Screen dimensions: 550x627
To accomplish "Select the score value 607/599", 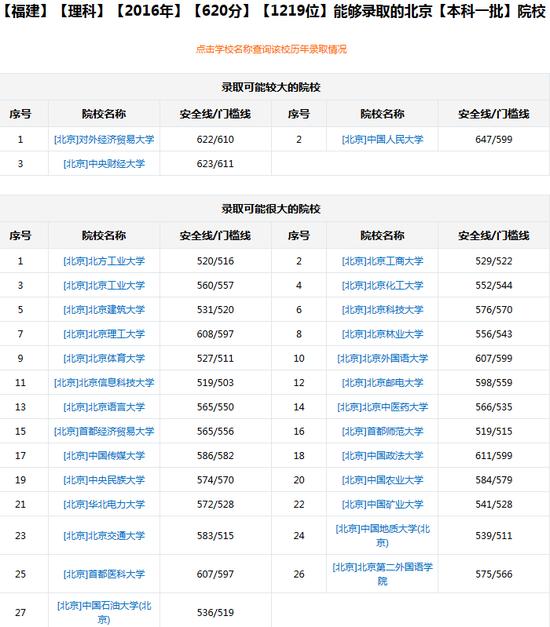I will (x=494, y=358).
